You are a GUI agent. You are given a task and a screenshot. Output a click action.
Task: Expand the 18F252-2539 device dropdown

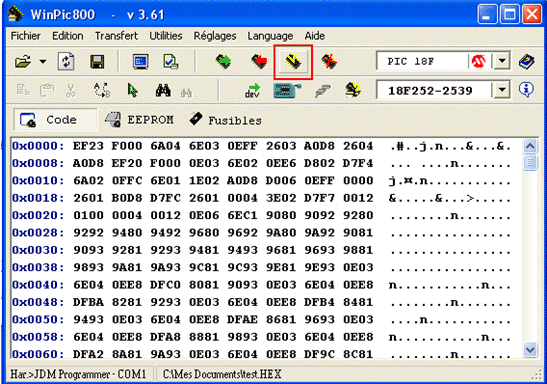pos(502,90)
